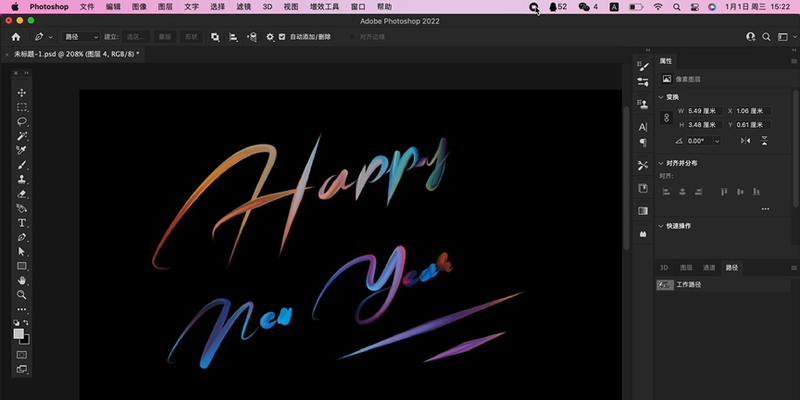The image size is (800, 400).
Task: Click align top edges icon
Action: (x=723, y=192)
